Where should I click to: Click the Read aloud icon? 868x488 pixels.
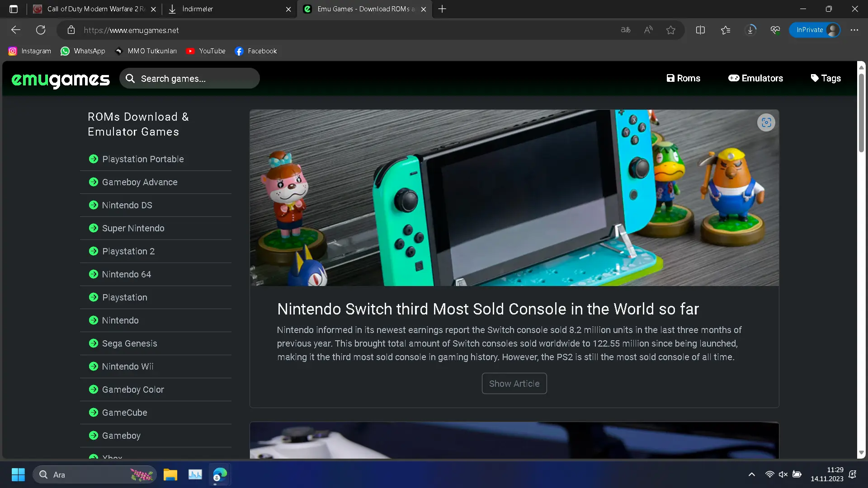[x=648, y=30]
